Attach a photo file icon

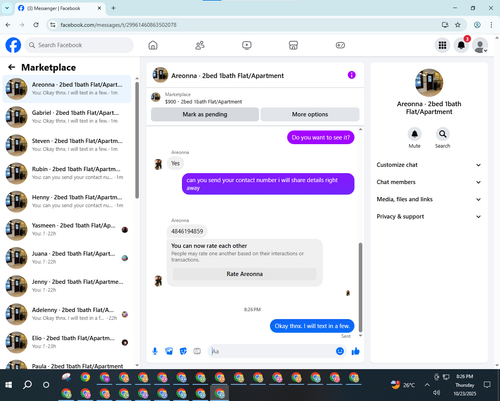[169, 351]
